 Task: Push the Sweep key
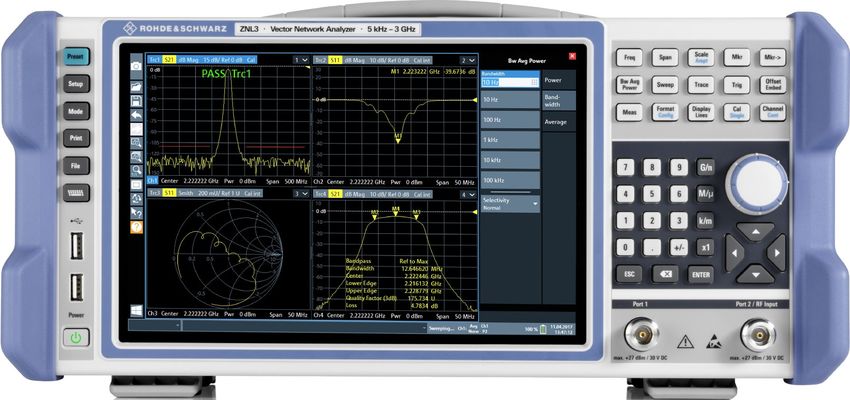coord(665,85)
